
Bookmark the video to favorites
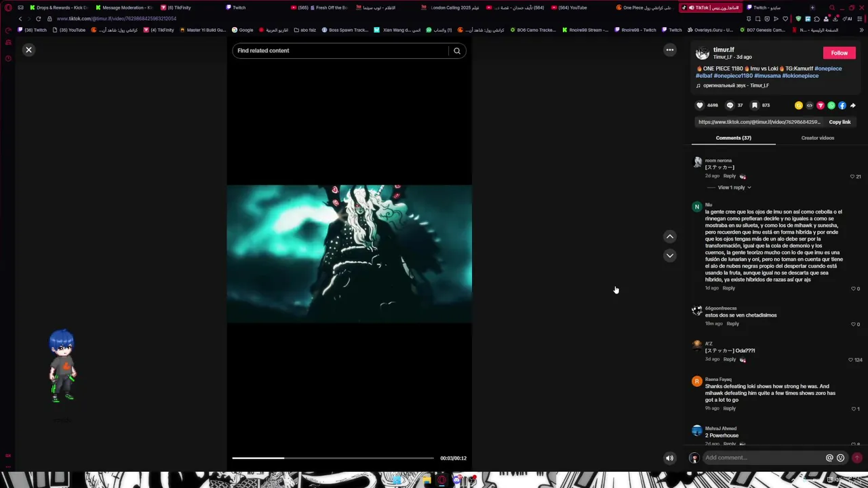click(754, 105)
